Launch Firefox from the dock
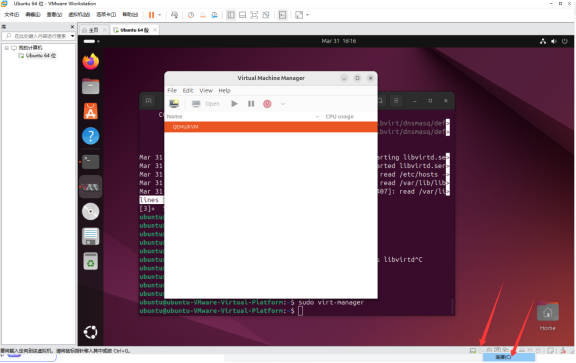This screenshot has width=576, height=363. (91, 61)
